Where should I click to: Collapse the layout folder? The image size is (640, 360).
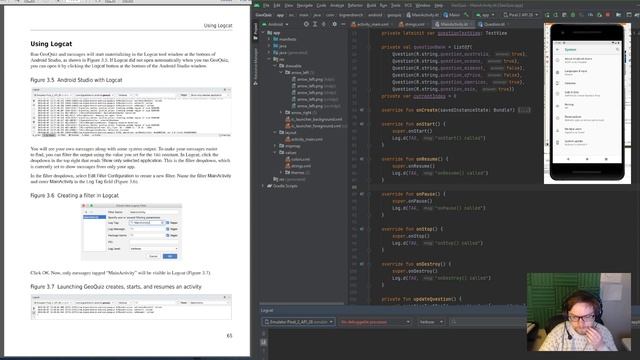click(x=276, y=132)
